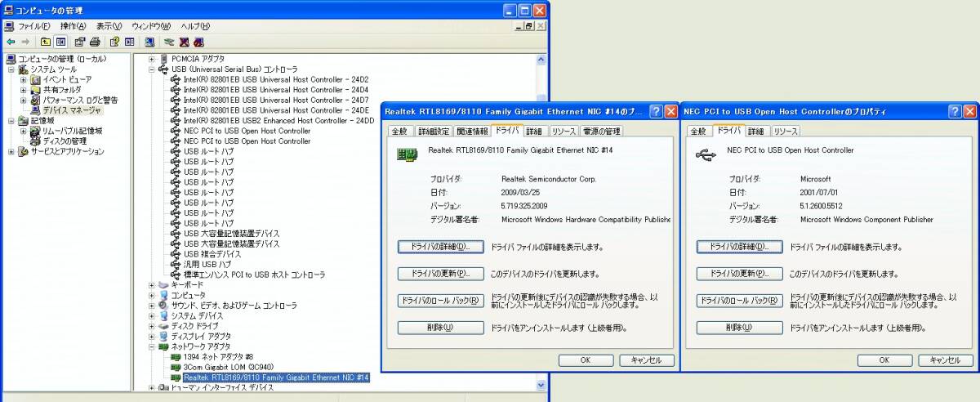This screenshot has width=980, height=402.
Task: Expand the ディスプレイ アダプタ category
Action: (x=152, y=336)
